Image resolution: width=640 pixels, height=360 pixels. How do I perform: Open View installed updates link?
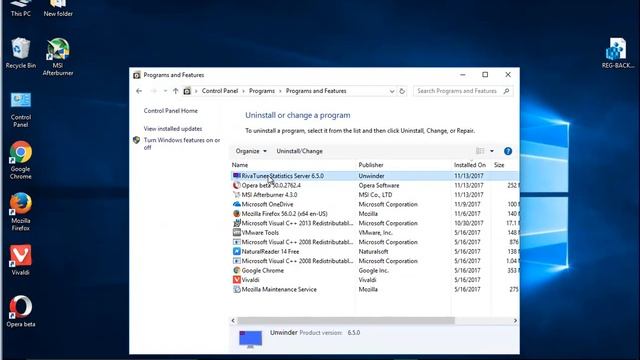[x=173, y=129]
